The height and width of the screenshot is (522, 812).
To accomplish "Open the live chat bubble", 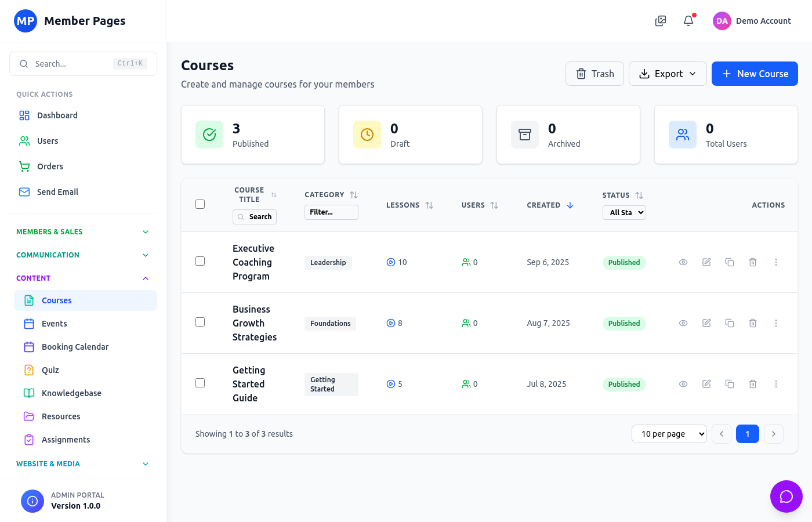I will tap(786, 496).
